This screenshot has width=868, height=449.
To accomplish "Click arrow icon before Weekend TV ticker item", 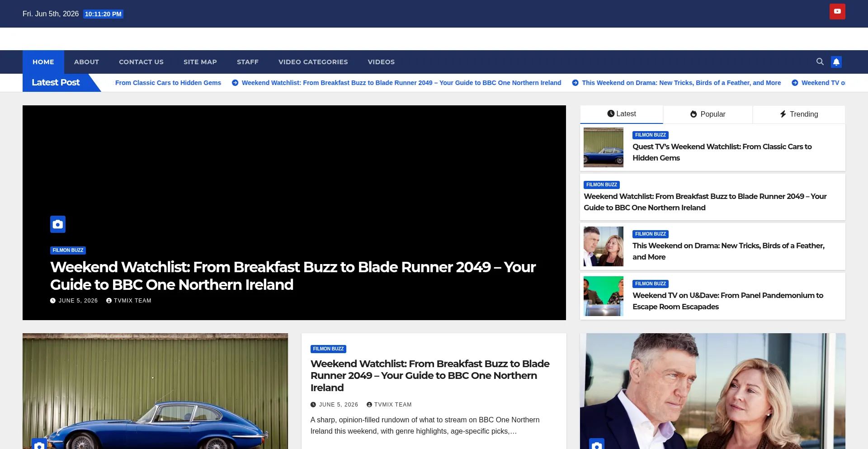I will 795,83.
